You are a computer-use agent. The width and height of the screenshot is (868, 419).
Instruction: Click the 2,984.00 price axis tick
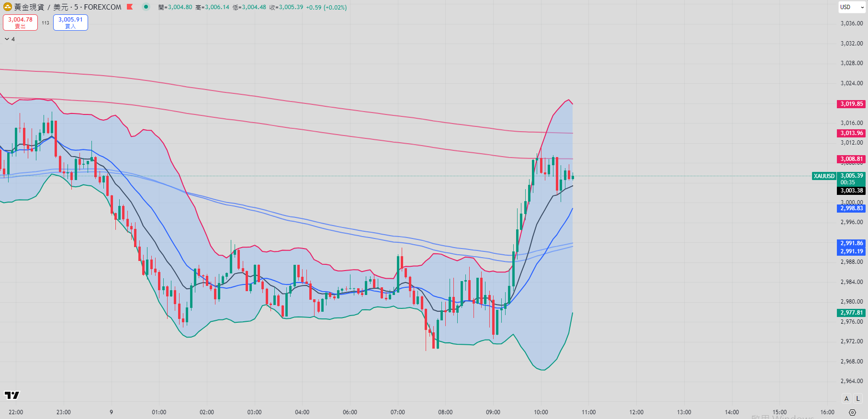852,282
